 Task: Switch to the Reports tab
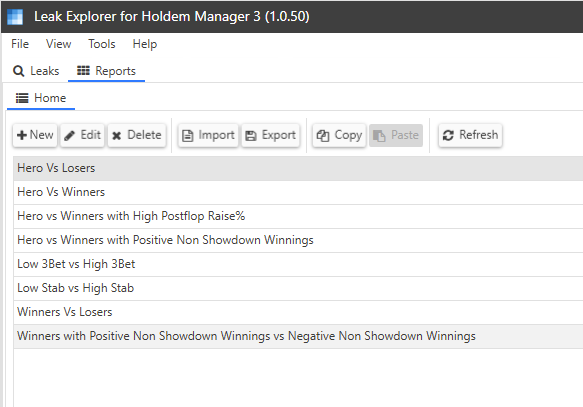[106, 71]
